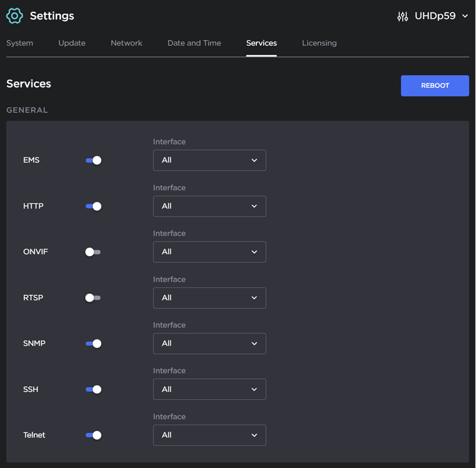The height and width of the screenshot is (468, 476).
Task: Open the Network settings tab
Action: [126, 43]
